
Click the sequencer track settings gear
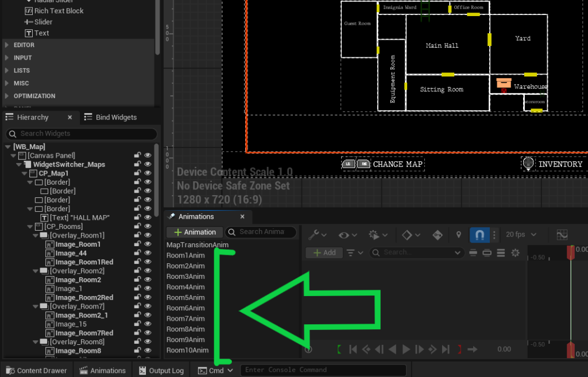515,252
